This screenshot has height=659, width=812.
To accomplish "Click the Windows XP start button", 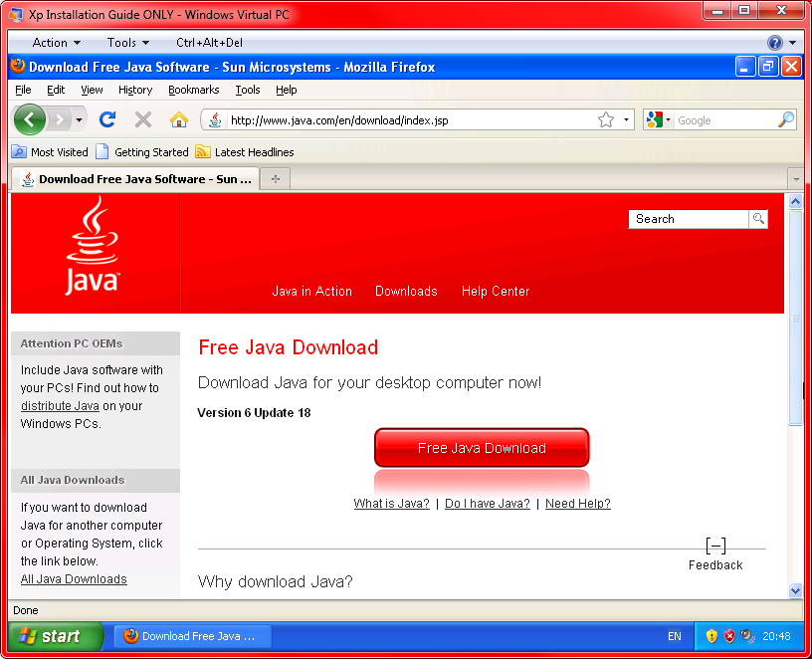I will tap(56, 636).
